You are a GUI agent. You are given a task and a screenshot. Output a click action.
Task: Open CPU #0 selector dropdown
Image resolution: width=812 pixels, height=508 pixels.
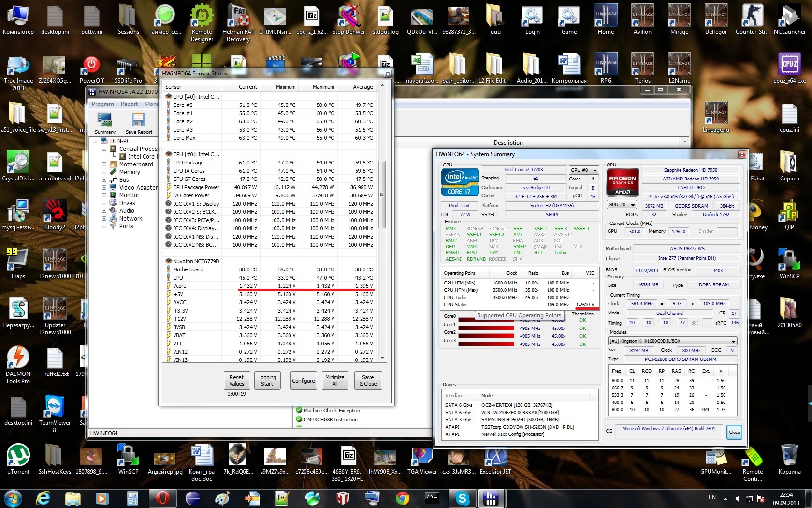point(584,170)
